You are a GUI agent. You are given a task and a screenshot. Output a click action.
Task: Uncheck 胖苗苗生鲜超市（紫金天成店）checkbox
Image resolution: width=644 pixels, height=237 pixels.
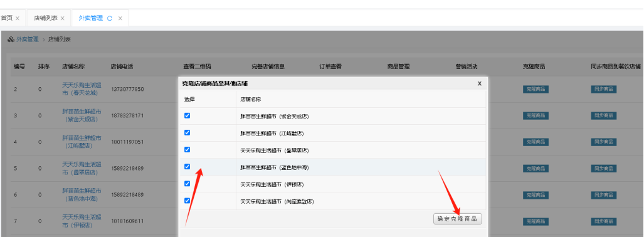(187, 116)
